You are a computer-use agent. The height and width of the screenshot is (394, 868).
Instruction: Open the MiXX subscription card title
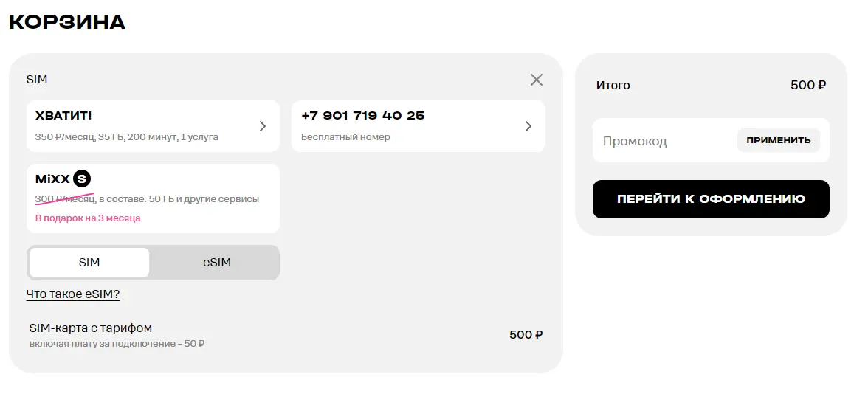[x=52, y=179]
